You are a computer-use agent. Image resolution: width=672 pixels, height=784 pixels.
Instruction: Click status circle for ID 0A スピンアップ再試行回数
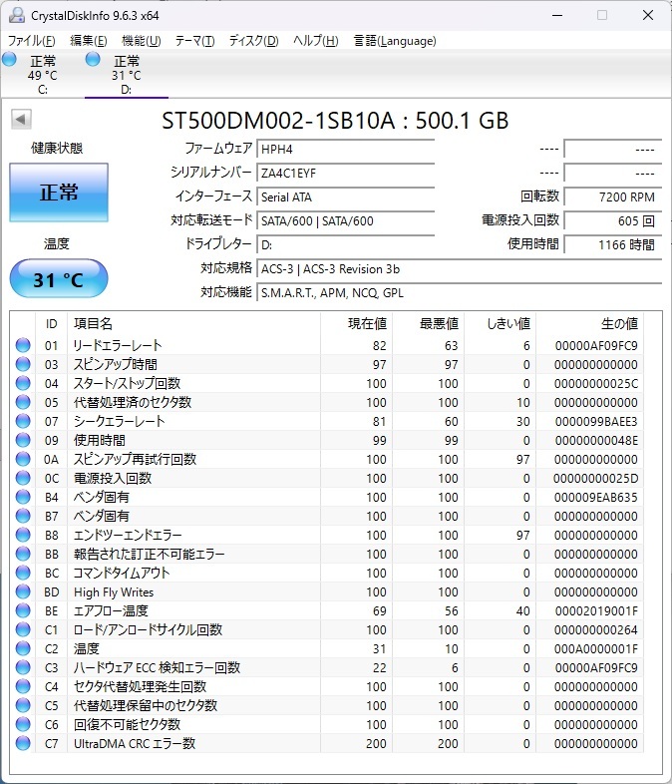click(x=23, y=459)
